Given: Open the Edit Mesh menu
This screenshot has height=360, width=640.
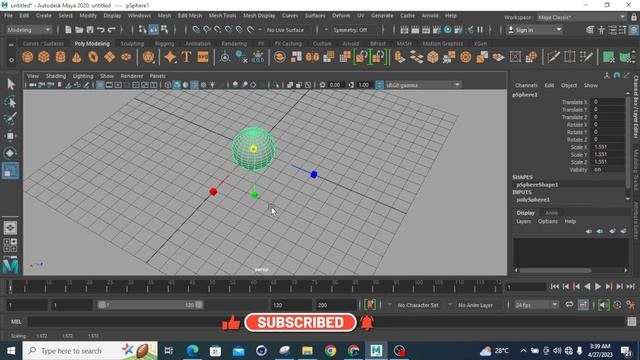Looking at the screenshot, I should (190, 16).
